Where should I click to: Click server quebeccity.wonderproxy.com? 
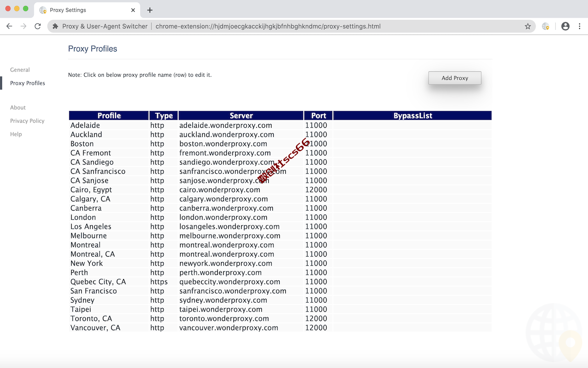(x=230, y=282)
